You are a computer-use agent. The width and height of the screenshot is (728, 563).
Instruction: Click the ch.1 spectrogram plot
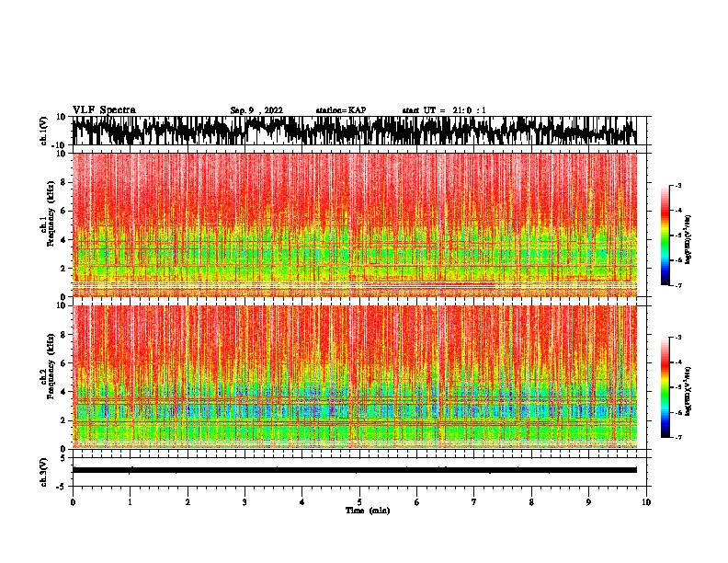point(359,224)
